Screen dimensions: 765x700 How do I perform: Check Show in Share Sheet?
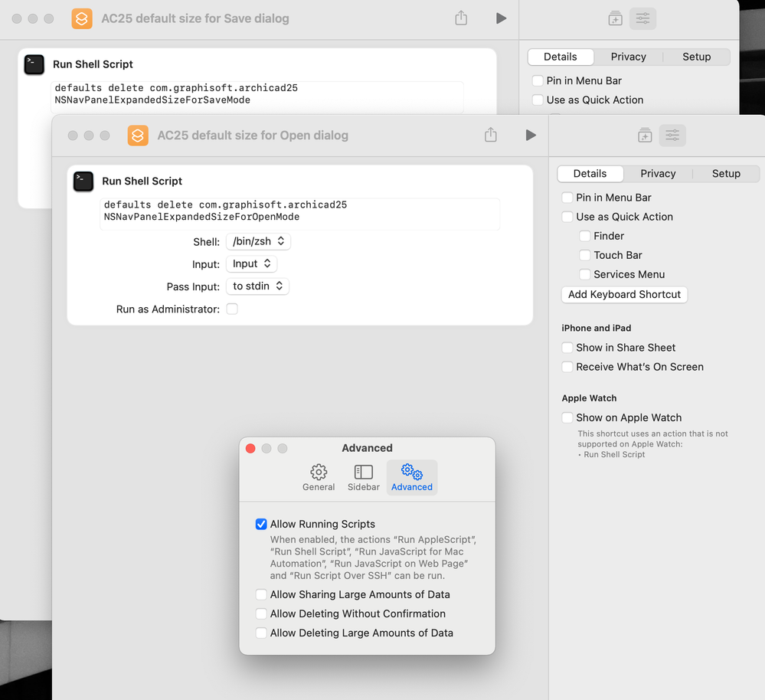pyautogui.click(x=567, y=347)
